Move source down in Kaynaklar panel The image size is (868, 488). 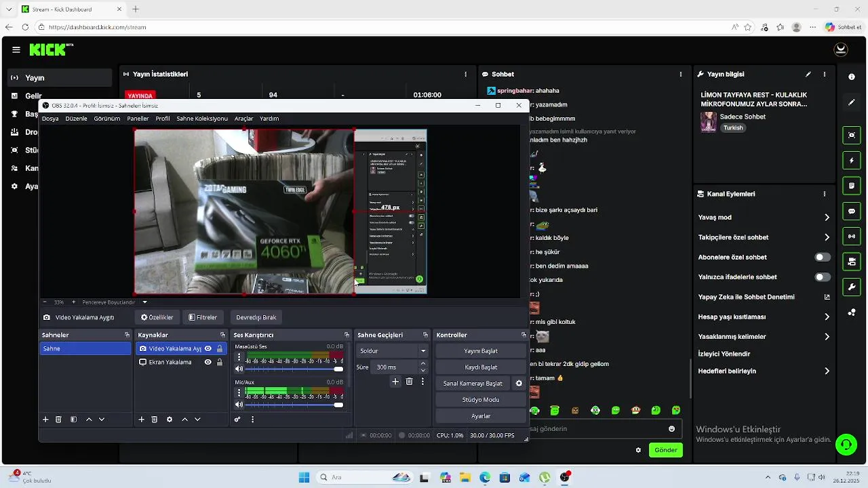pyautogui.click(x=197, y=420)
